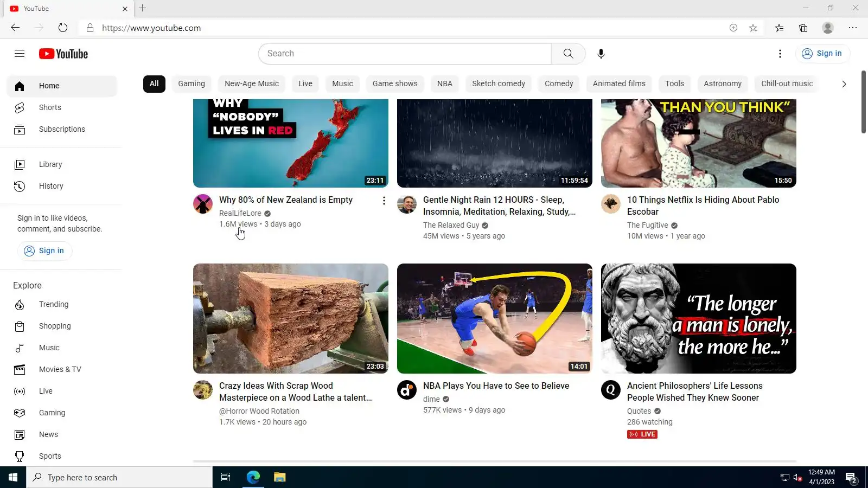Select the Animated films chip
This screenshot has height=488, width=868.
point(619,84)
